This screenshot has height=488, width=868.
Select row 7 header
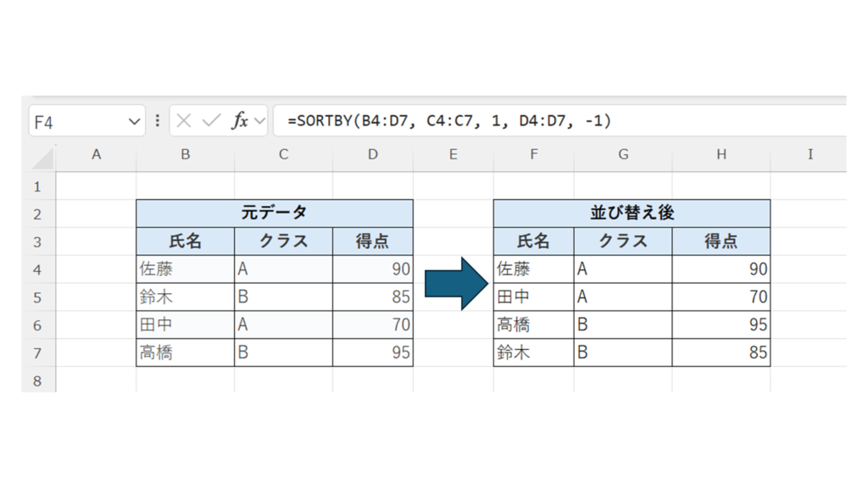click(37, 352)
